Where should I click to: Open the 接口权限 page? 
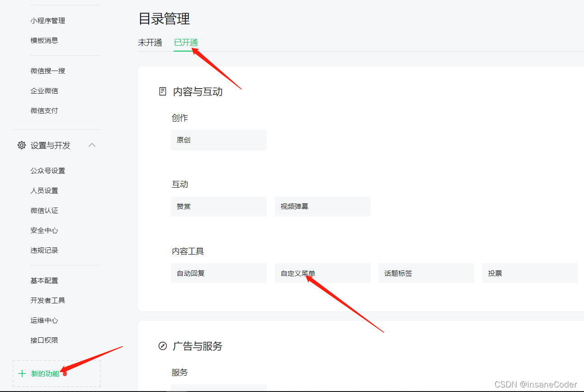click(x=44, y=340)
